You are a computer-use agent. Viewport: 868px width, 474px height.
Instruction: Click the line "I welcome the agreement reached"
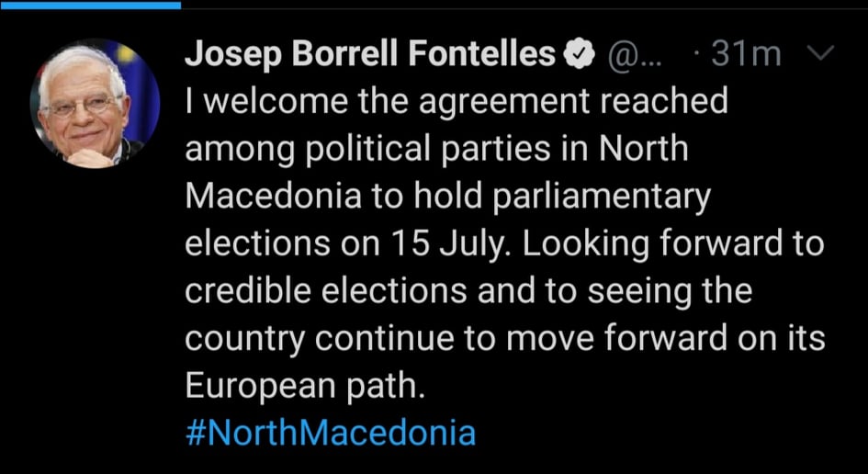pyautogui.click(x=457, y=101)
